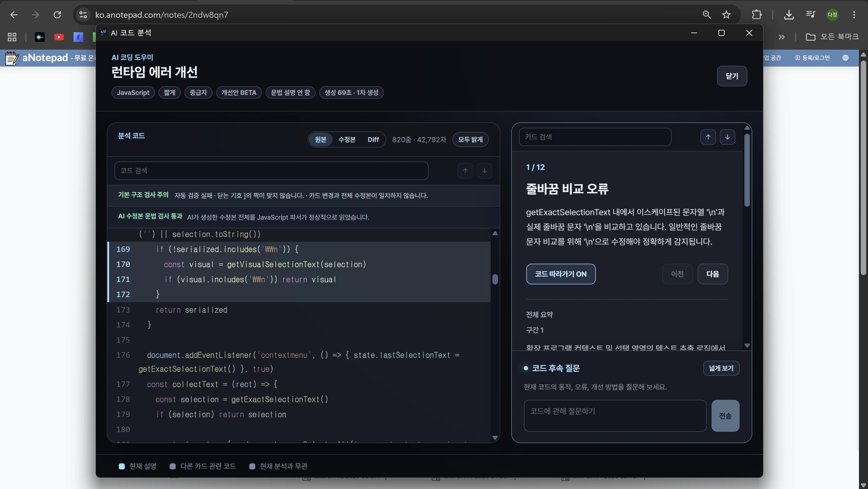Click the 코드에 관해 질문하기 input field

[615, 415]
